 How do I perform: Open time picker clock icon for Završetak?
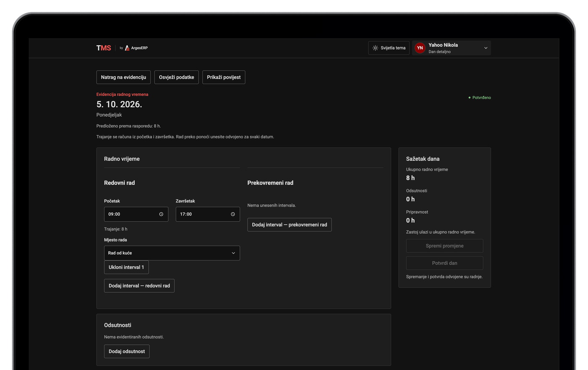233,214
